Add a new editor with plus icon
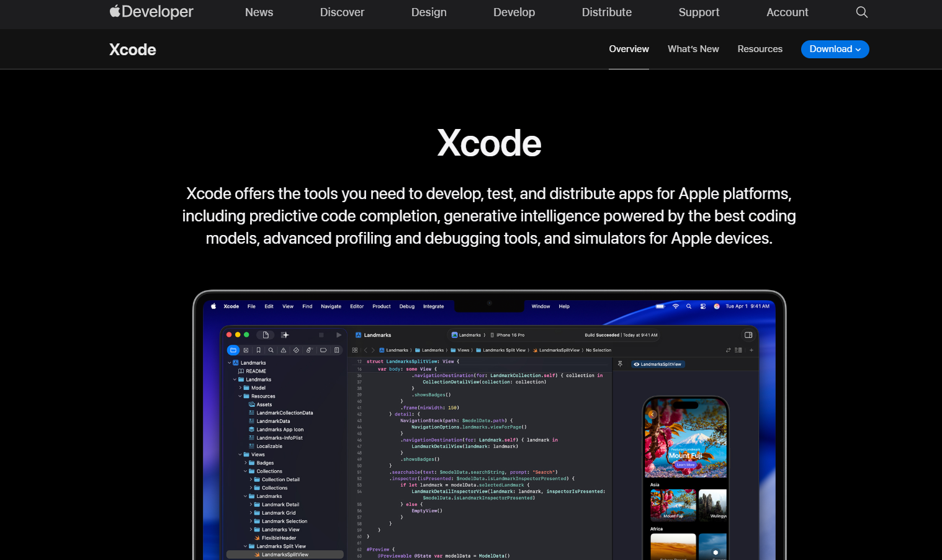The width and height of the screenshot is (942, 560). click(x=751, y=350)
